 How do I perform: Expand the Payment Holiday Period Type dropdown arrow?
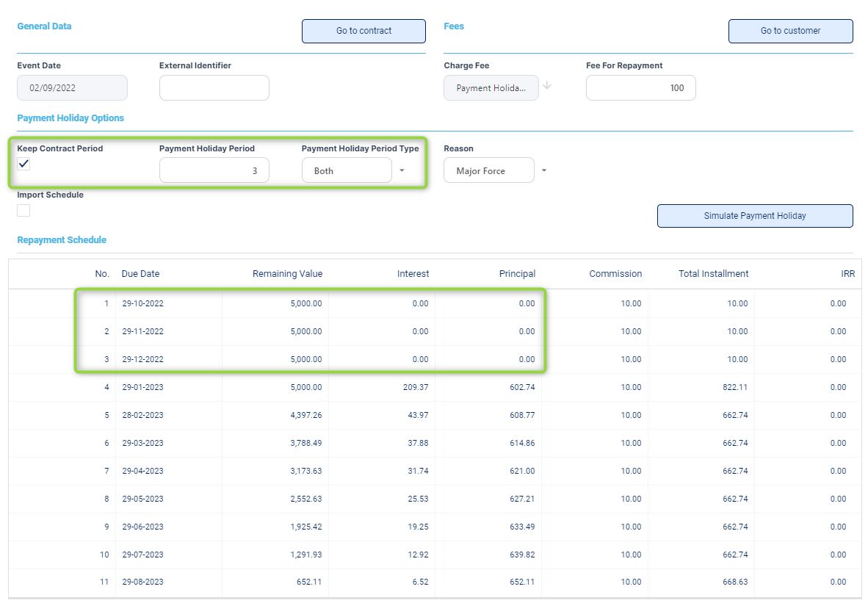pos(402,170)
